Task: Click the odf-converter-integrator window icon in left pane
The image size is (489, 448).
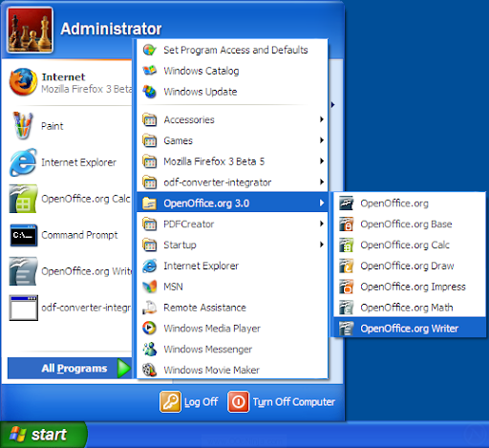Action: (x=24, y=308)
